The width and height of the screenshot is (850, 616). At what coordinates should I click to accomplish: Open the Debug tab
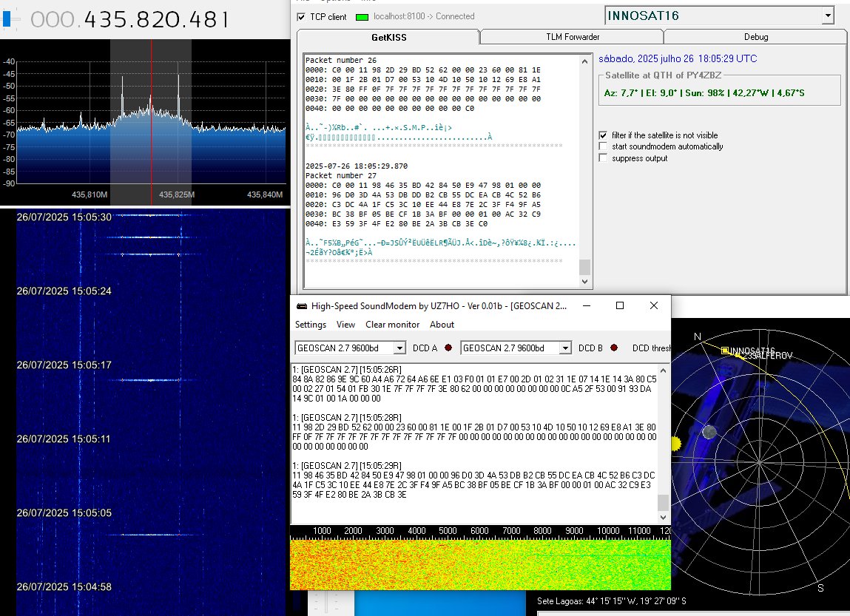[x=755, y=37]
